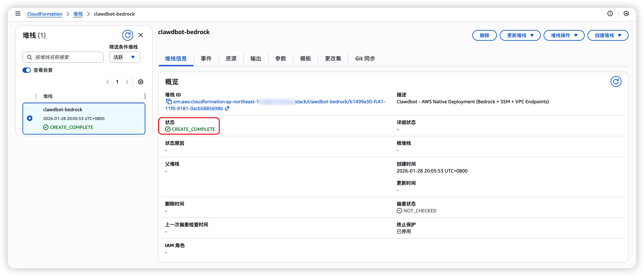Refresh the stacks list panel
644x276 pixels.
pos(128,35)
